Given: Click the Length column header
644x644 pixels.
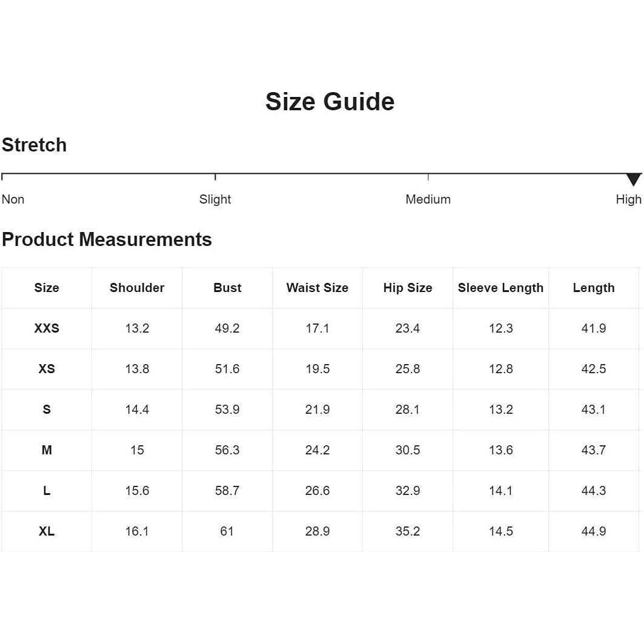Looking at the screenshot, I should coord(594,288).
